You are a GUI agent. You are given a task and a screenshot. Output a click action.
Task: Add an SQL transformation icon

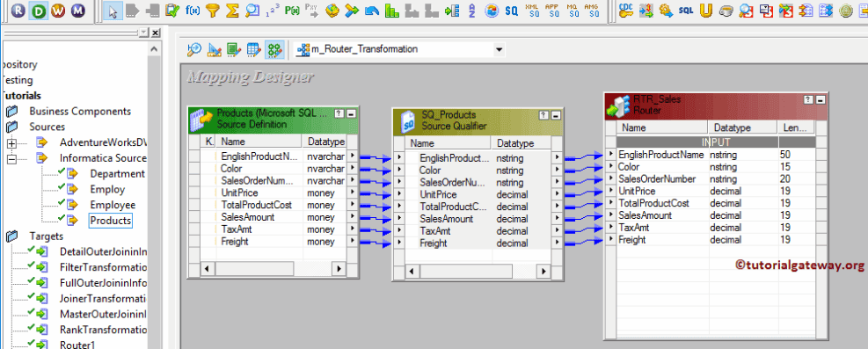(686, 10)
